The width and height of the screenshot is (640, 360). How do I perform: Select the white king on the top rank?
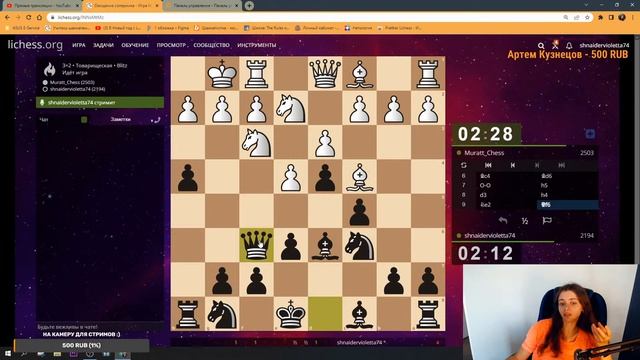coord(222,73)
